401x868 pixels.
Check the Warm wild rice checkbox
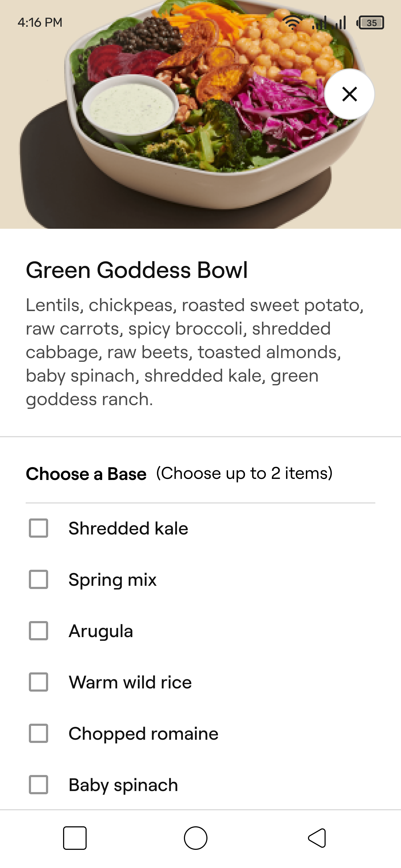click(38, 682)
